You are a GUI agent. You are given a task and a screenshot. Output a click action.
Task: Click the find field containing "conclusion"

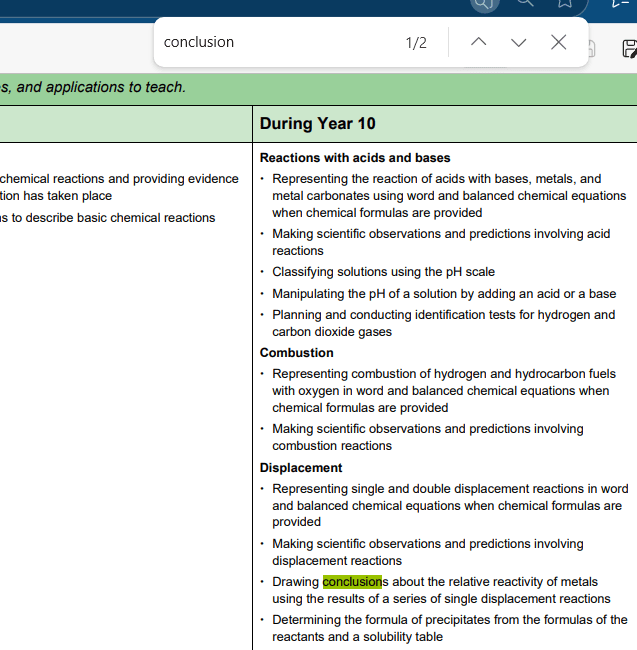(x=270, y=42)
